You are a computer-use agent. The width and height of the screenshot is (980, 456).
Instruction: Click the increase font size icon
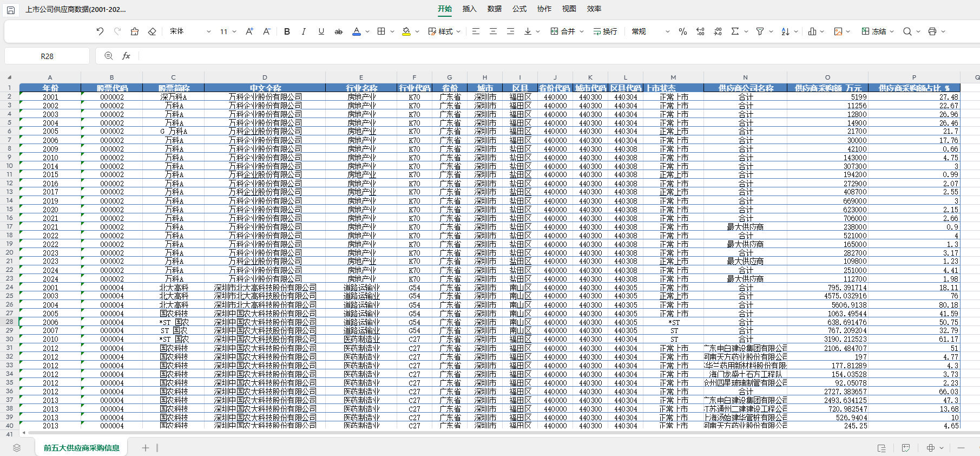coord(249,31)
